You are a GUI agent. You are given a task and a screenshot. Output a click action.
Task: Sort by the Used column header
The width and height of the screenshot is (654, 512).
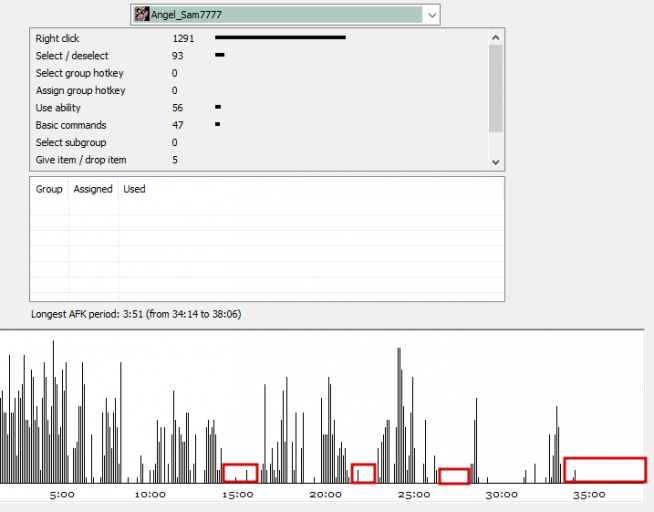pyautogui.click(x=134, y=189)
